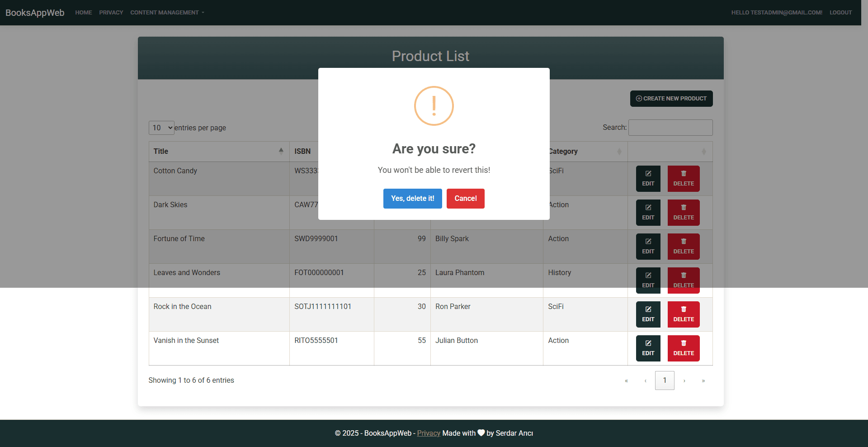Edit the Fortune of Time product

648,247
